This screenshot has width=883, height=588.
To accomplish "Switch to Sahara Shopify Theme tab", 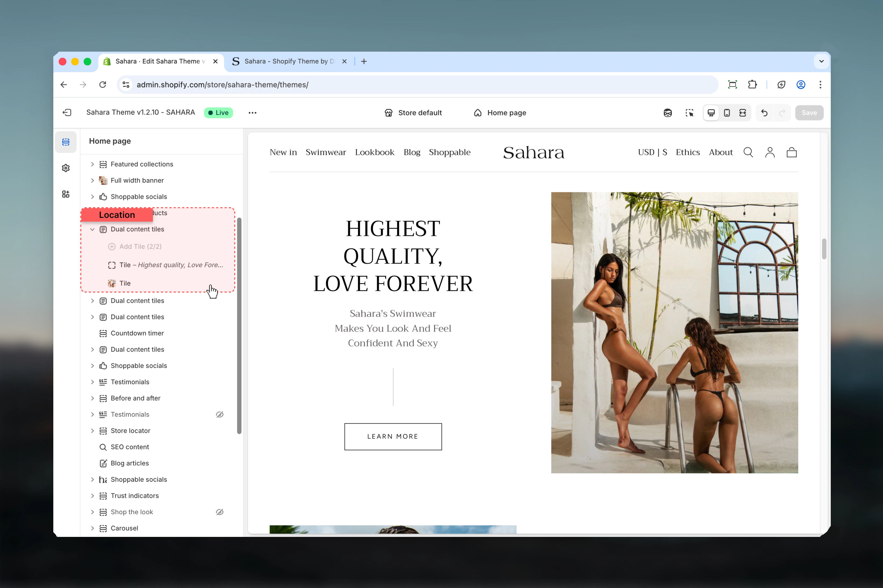I will point(289,62).
